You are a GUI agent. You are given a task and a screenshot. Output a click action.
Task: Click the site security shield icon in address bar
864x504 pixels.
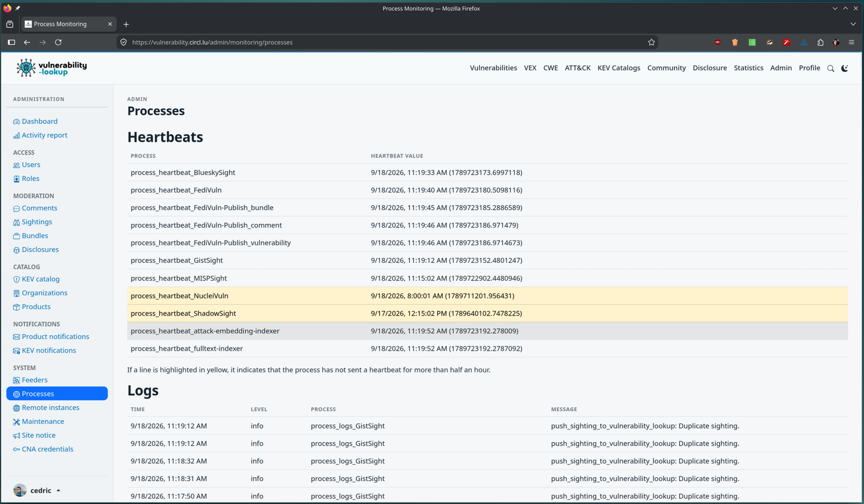pos(123,42)
